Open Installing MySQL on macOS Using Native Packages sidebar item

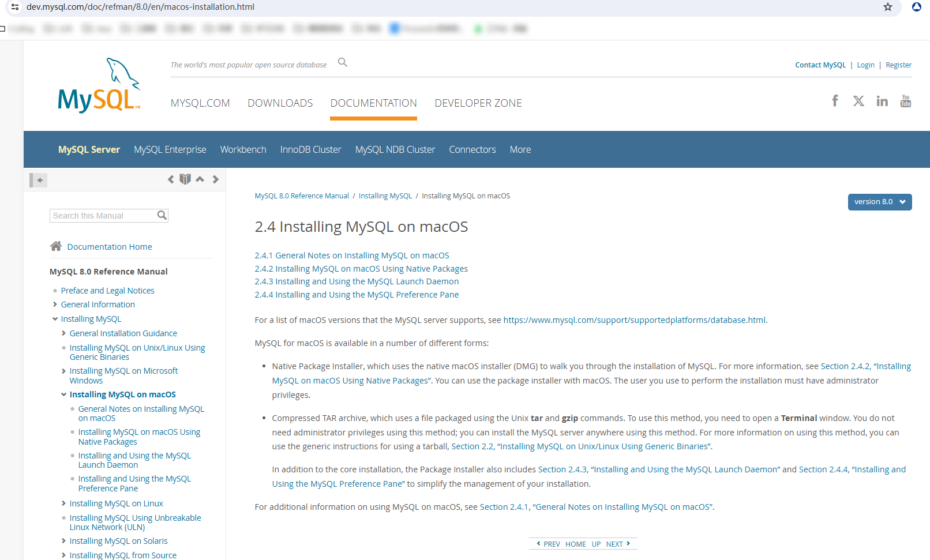[139, 437]
